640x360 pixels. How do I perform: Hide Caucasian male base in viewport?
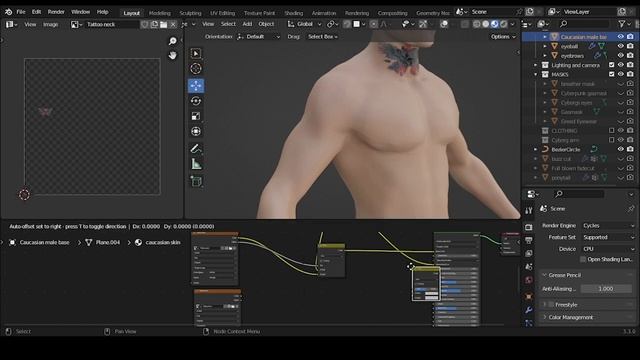621,37
